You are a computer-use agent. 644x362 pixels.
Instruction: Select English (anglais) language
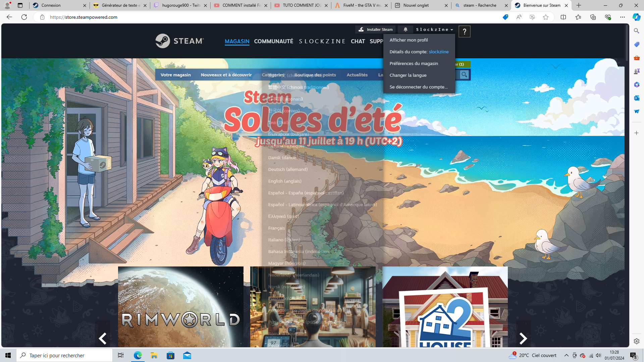pyautogui.click(x=285, y=181)
